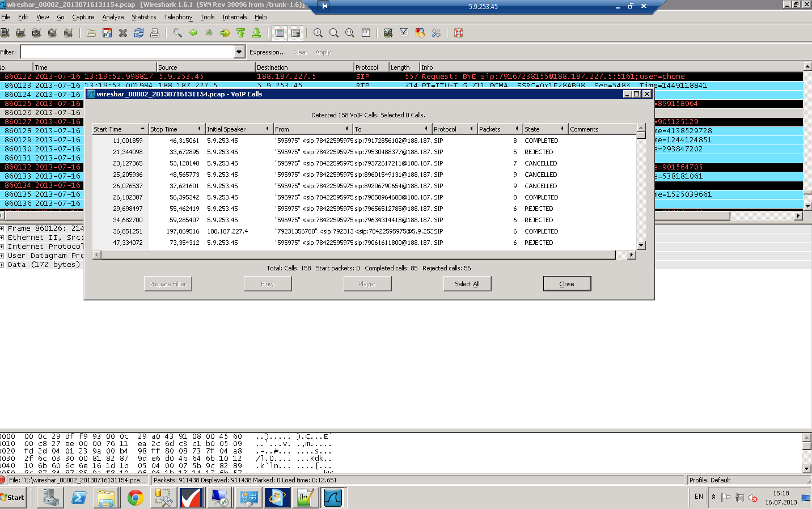
Task: Click the Find packet magnifier icon
Action: (177, 33)
